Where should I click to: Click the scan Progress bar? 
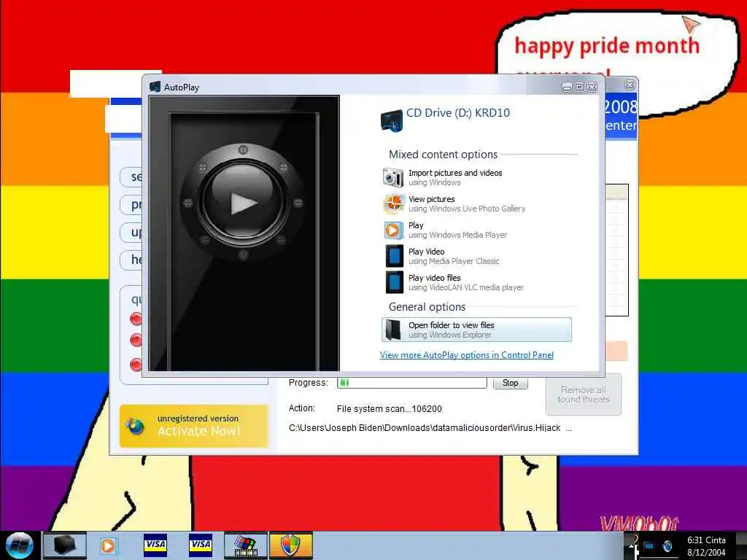point(411,382)
